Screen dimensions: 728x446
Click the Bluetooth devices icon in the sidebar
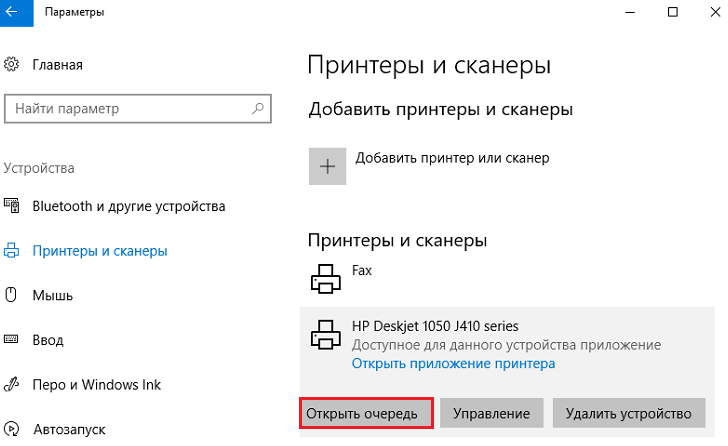click(x=12, y=206)
